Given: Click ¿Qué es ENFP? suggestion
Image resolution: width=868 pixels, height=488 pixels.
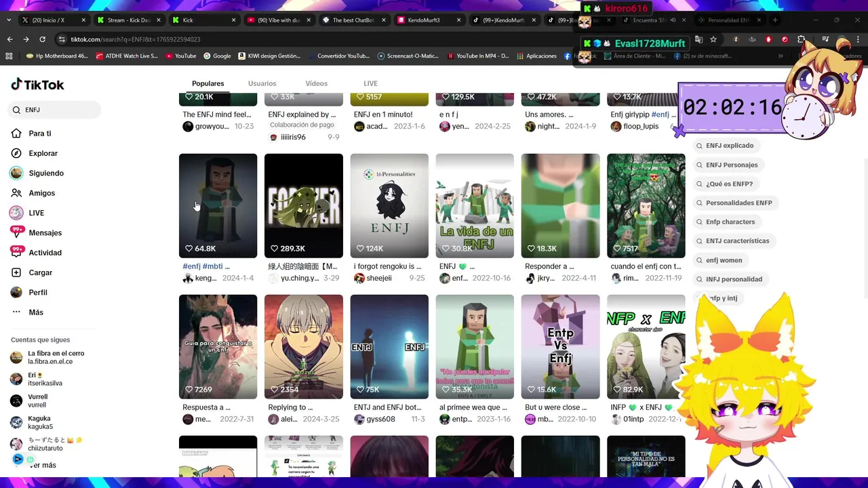Looking at the screenshot, I should (725, 184).
